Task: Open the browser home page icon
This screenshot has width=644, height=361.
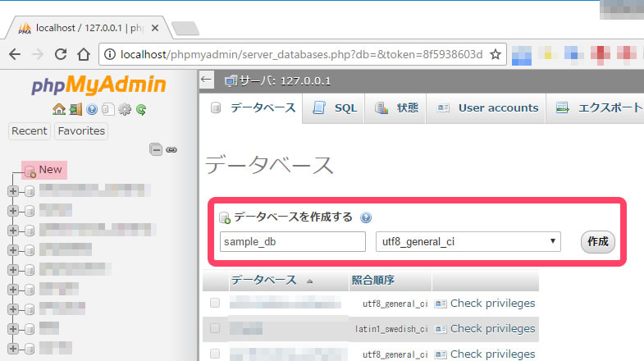Action: pyautogui.click(x=84, y=54)
